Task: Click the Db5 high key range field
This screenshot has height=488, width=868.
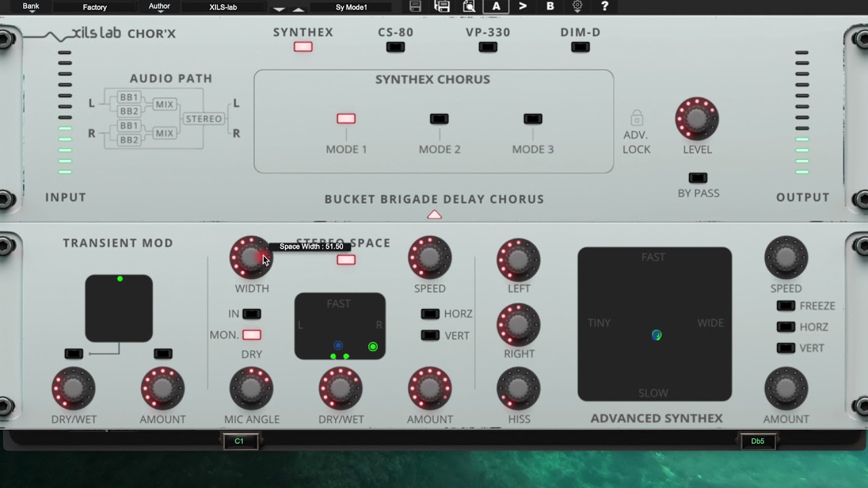Action: click(757, 441)
